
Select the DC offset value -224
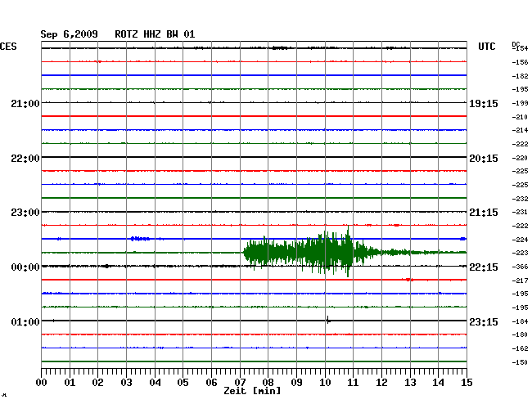click(520, 240)
